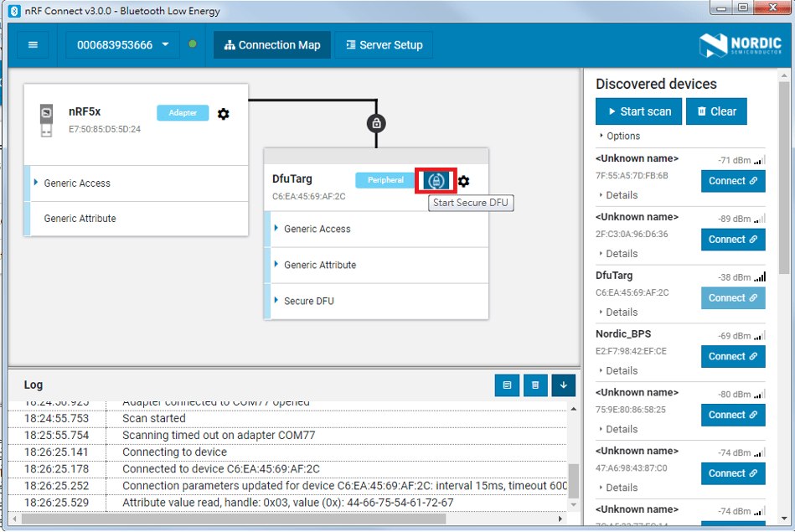This screenshot has height=532, width=795.
Task: Expand Details for device 7F:55:A5:7D:FB:6B
Action: [618, 195]
